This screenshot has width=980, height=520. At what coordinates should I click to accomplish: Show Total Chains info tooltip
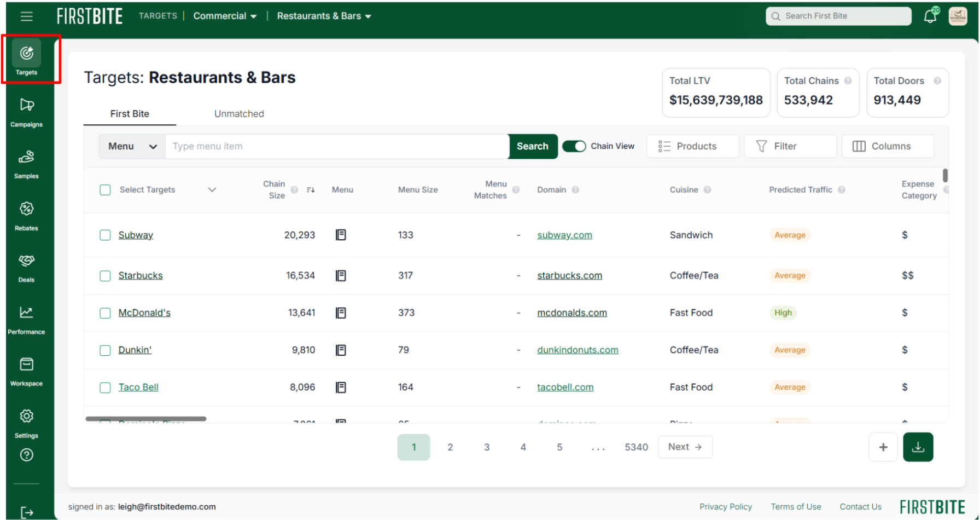pos(848,80)
